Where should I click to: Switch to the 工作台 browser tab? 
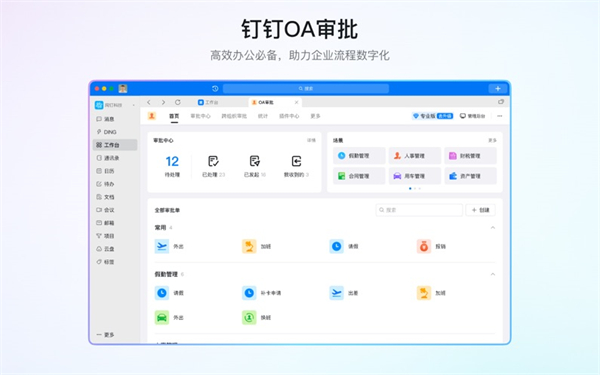click(x=208, y=102)
